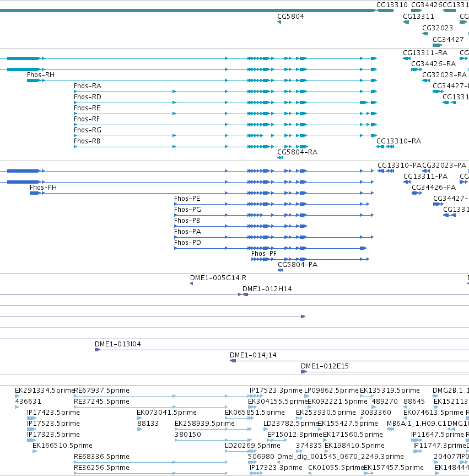Click the DME1-005G14.R clone label
This screenshot has height=476, width=469.
218,278
